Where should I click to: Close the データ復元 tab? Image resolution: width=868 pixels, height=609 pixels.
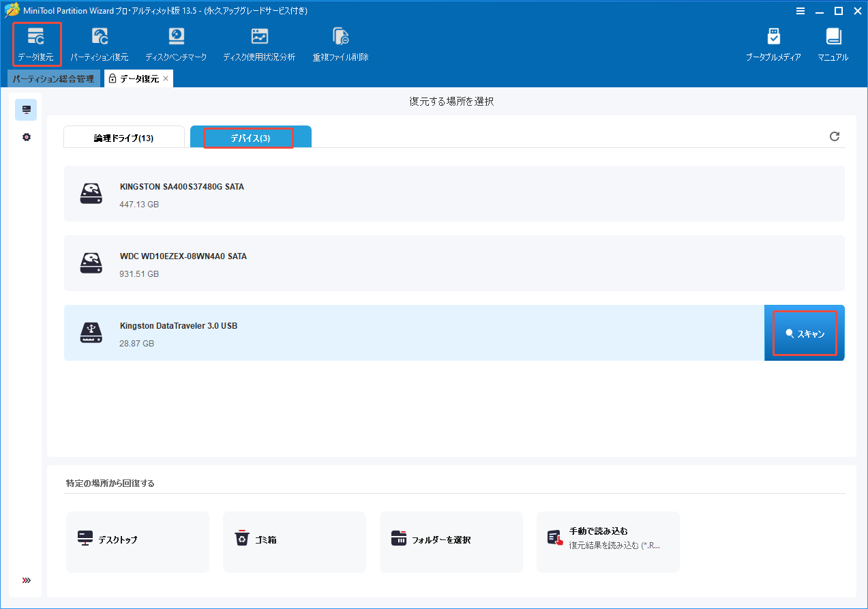pos(164,78)
